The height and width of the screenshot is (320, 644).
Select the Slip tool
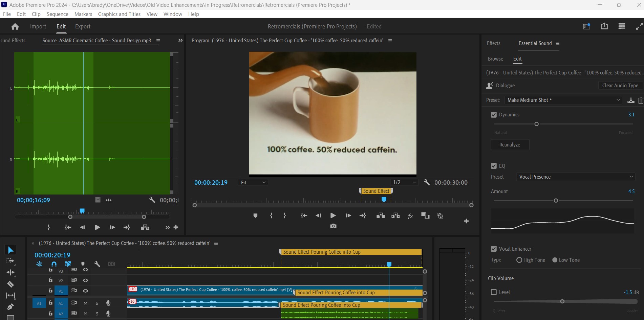tap(10, 295)
